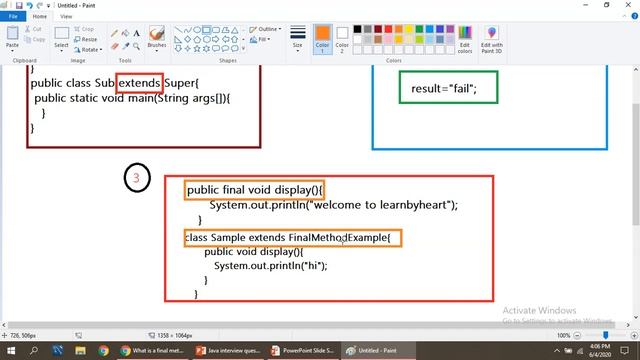Select the Text tool

137,33
